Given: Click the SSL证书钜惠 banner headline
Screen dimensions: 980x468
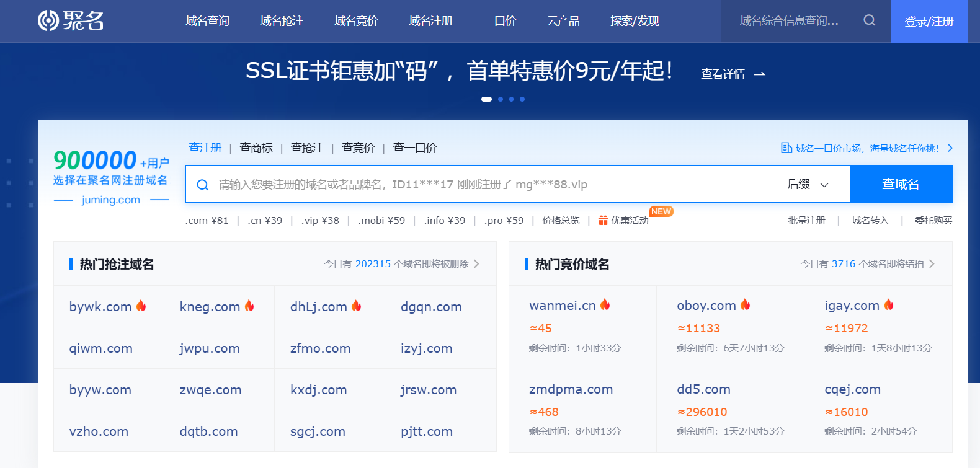Looking at the screenshot, I should pos(459,71).
